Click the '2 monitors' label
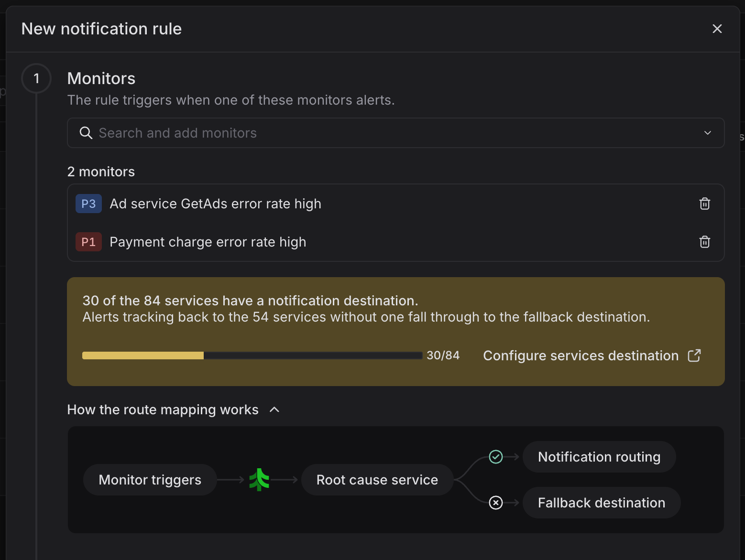 (101, 172)
